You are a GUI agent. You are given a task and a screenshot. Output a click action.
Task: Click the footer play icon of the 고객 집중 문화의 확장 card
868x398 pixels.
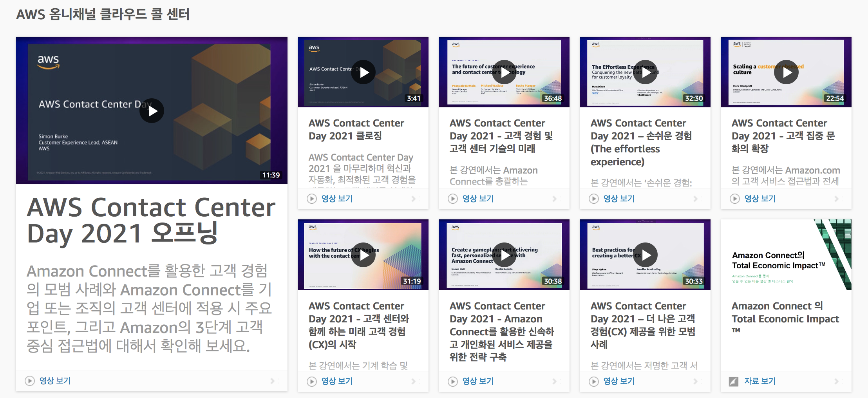pyautogui.click(x=735, y=199)
